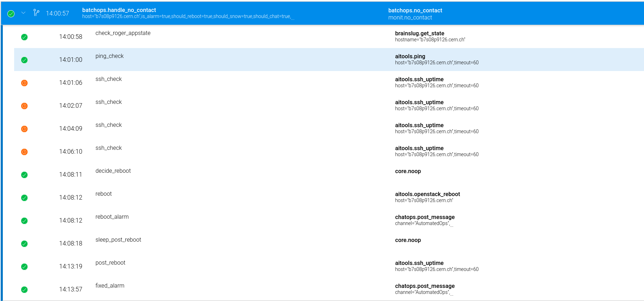Click the orange timeout icon at 14:01:06
The height and width of the screenshot is (301, 644).
pos(24,83)
